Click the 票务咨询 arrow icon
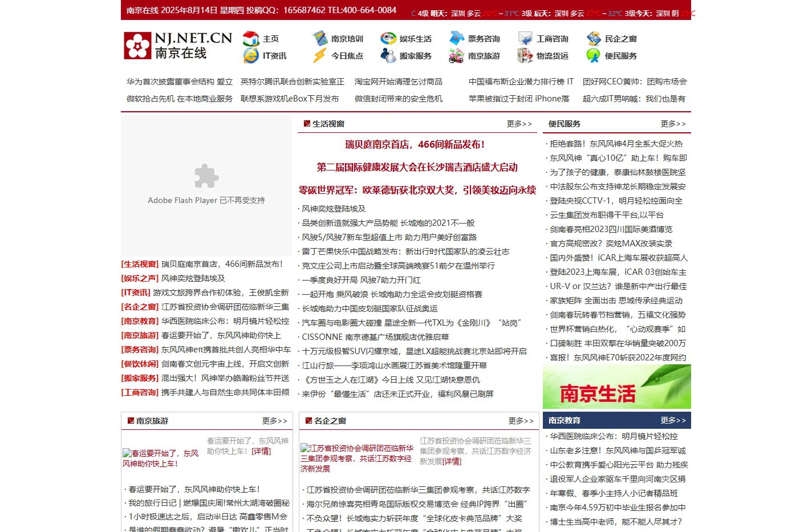Viewport: 812px width, 532px height. [x=457, y=39]
